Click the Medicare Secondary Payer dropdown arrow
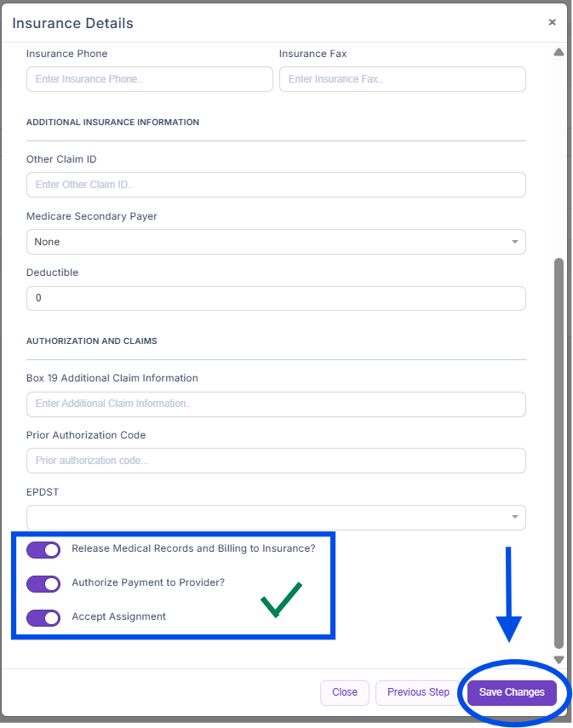The image size is (573, 728). coord(514,242)
